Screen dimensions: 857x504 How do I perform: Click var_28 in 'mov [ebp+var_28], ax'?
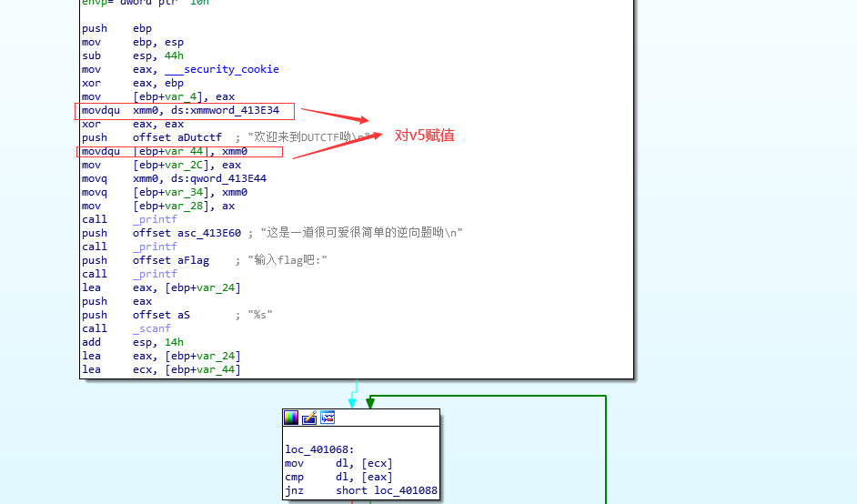coord(184,207)
